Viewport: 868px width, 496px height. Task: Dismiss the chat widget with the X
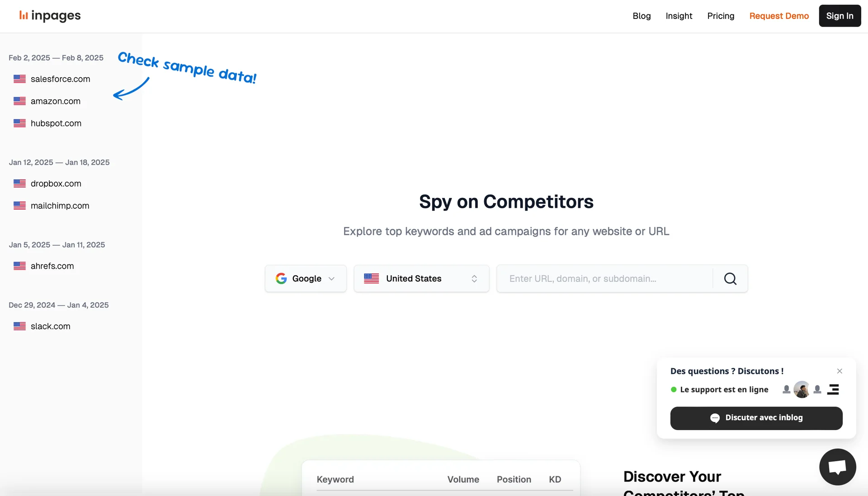tap(840, 371)
